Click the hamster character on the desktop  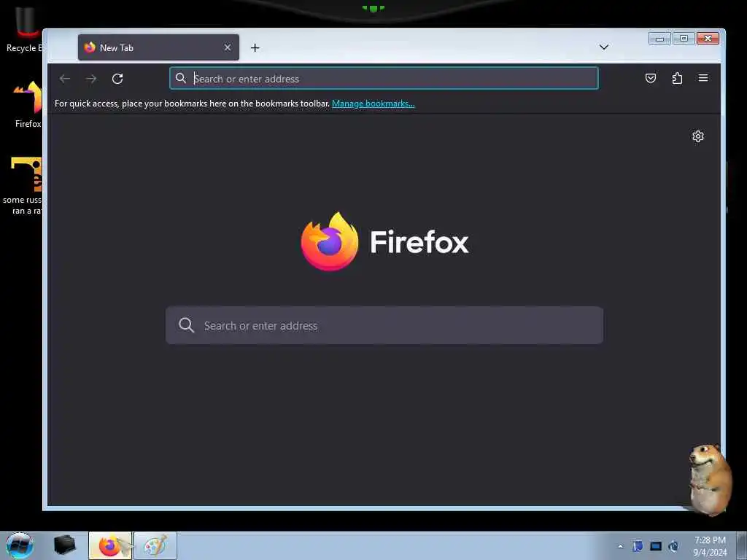coord(709,479)
